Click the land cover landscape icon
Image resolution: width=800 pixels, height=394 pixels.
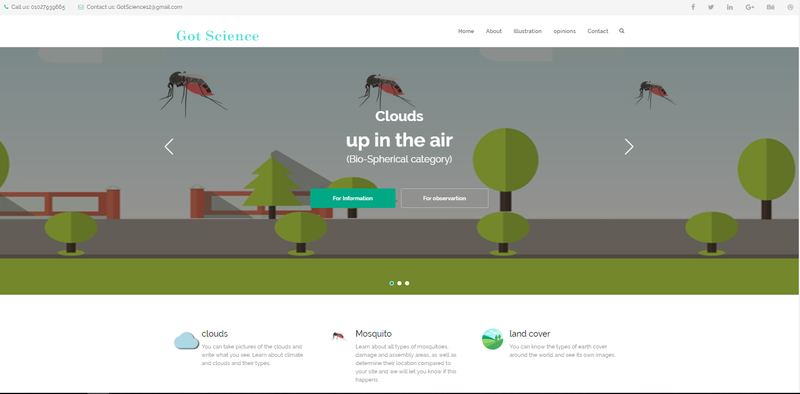pos(492,339)
